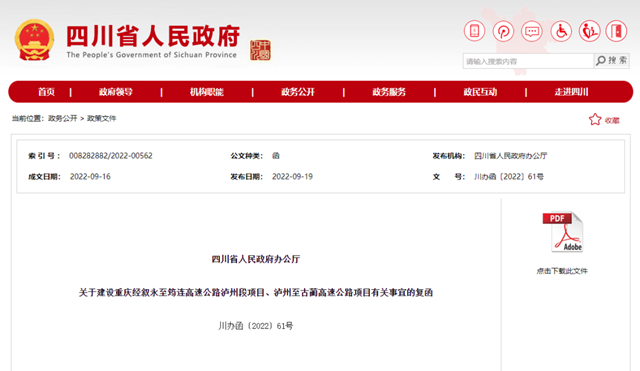640x371 pixels.
Task: Open the 走进四川 menu item
Action: [571, 92]
